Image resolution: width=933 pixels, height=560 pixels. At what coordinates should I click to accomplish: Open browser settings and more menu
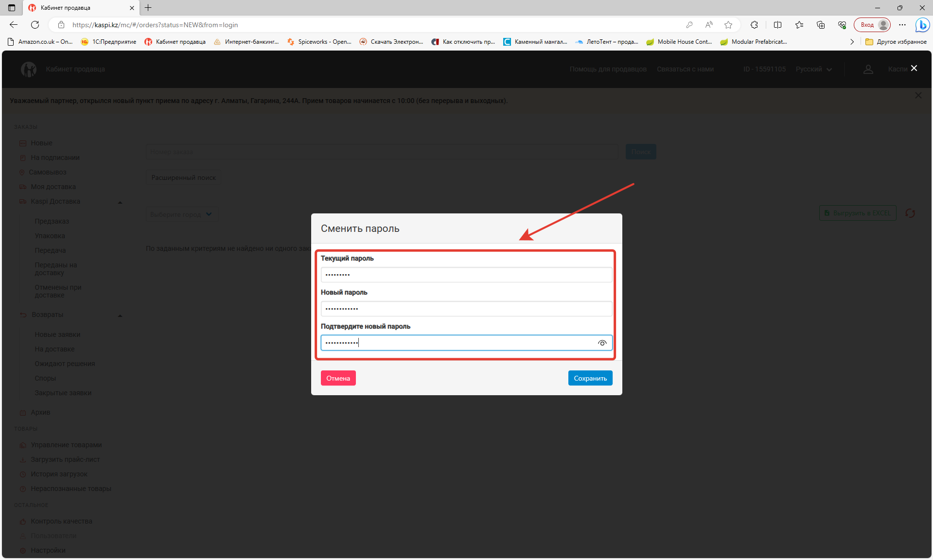[x=902, y=25]
